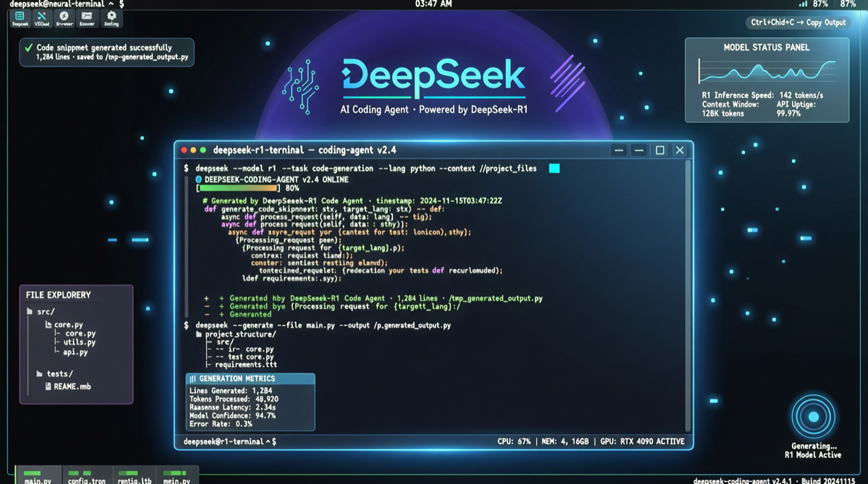Click the project_structure/ folder icon in terminal
The width and height of the screenshot is (868, 484).
tap(199, 334)
